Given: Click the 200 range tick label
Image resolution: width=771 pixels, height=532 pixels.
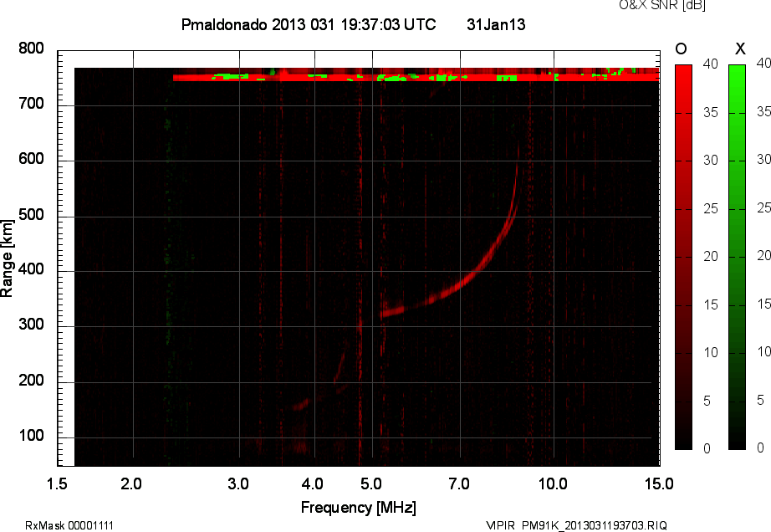Looking at the screenshot, I should pyautogui.click(x=31, y=380).
